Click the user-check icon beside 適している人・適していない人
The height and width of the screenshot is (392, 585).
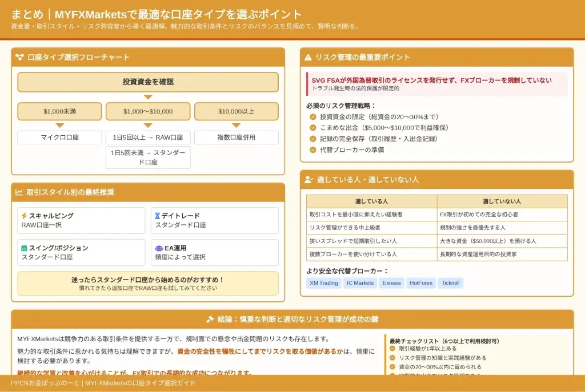point(308,179)
